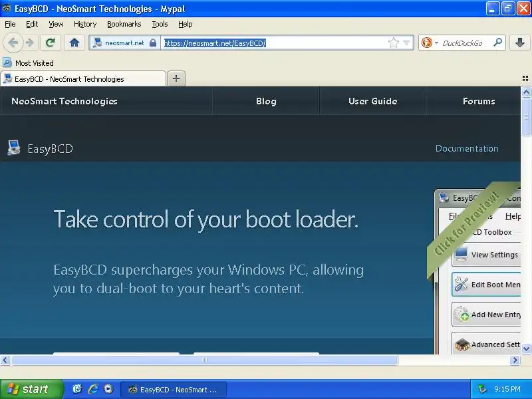Click the Mypal raccoon title bar icon
Screen dimensions: 532x399
7,8
